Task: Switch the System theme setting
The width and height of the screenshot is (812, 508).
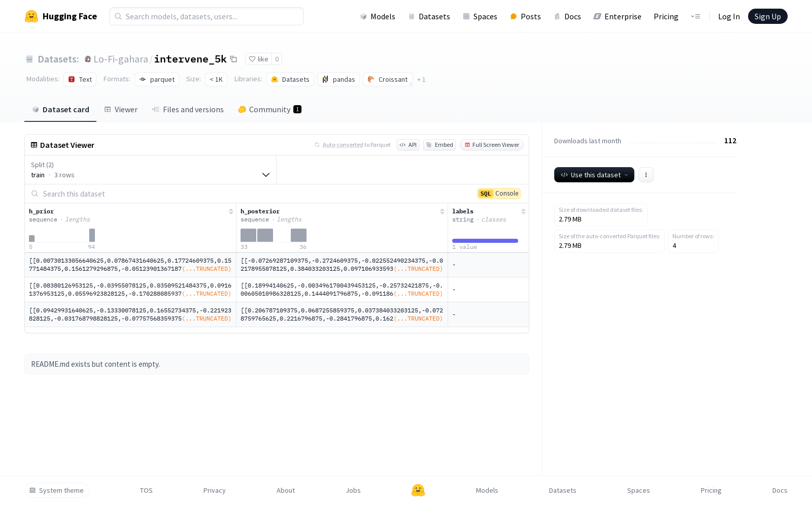Action: point(57,490)
